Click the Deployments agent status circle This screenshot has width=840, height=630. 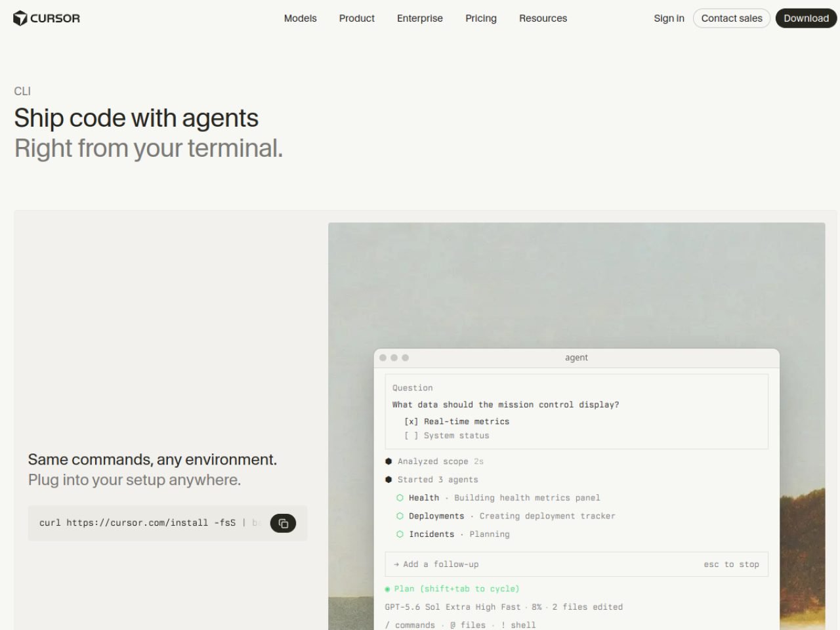click(400, 516)
